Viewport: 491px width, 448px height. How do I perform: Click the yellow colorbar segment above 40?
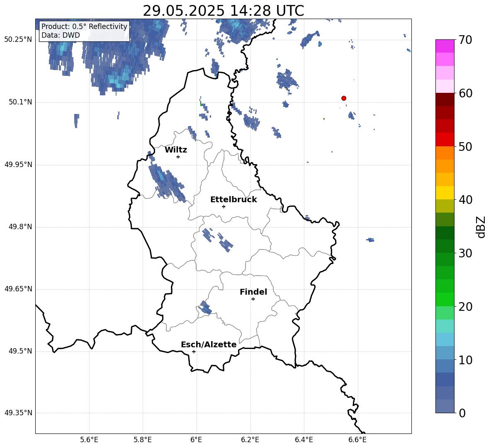tap(445, 193)
